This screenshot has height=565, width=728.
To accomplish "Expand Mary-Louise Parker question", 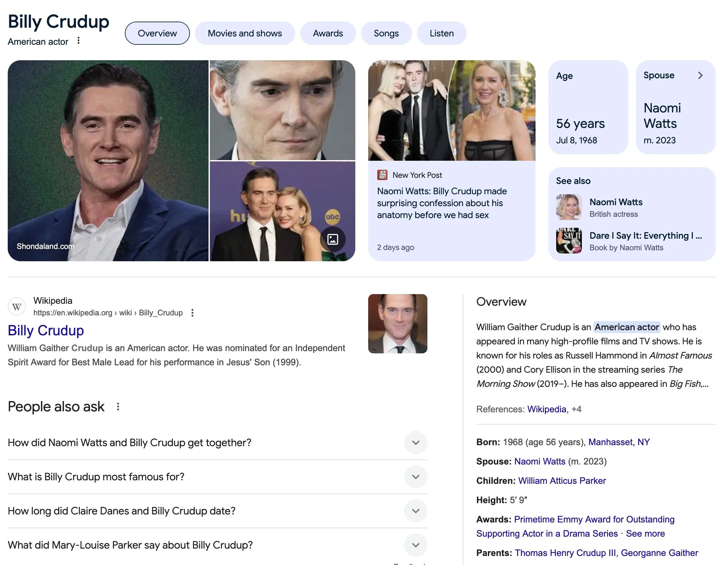I will coord(415,545).
